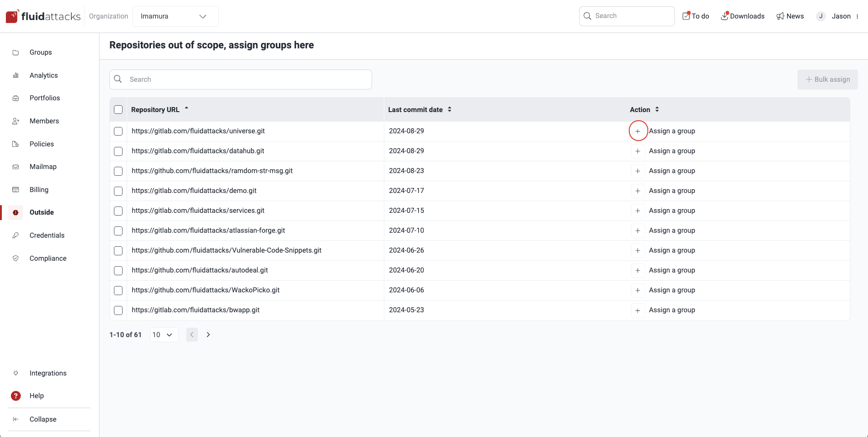Click the date 2024-08-23
Image resolution: width=868 pixels, height=437 pixels.
click(x=406, y=171)
